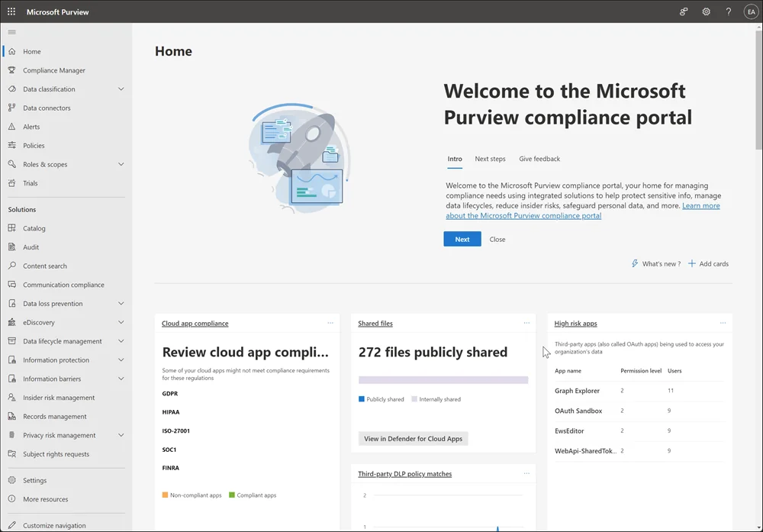Viewport: 763px width, 532px height.
Task: Click the Audit document icon
Action: 12,247
